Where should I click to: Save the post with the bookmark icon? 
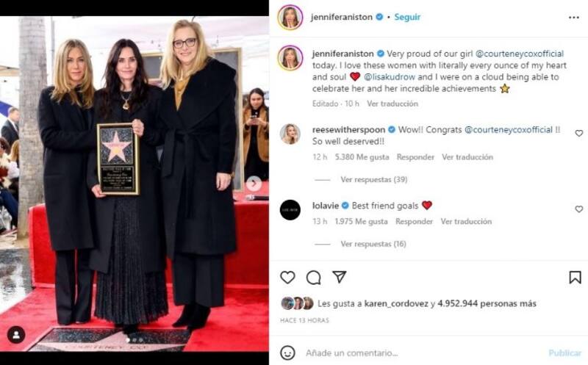pyautogui.click(x=575, y=278)
